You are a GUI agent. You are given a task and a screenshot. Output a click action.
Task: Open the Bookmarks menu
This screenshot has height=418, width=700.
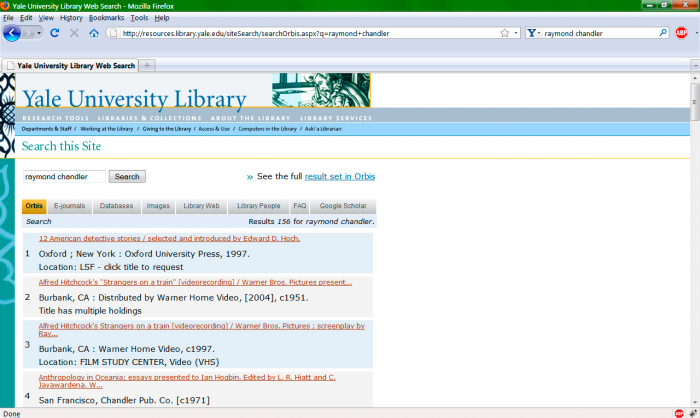click(x=106, y=18)
